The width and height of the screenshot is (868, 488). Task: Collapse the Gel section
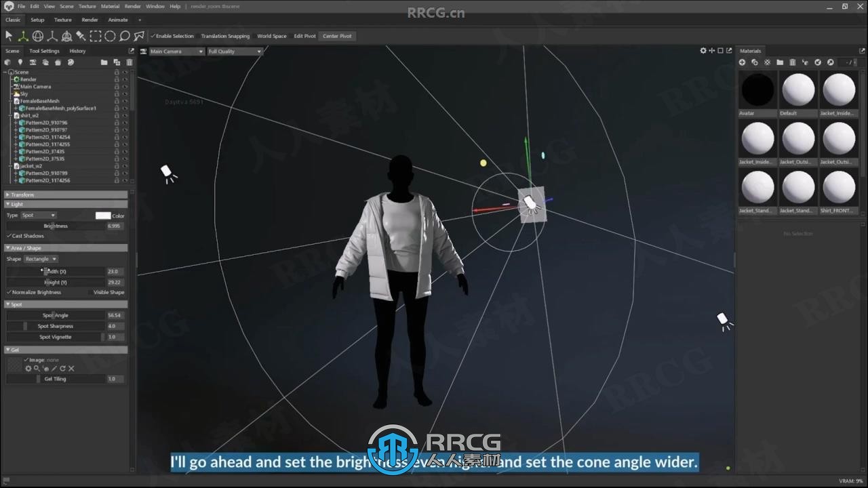(66, 350)
